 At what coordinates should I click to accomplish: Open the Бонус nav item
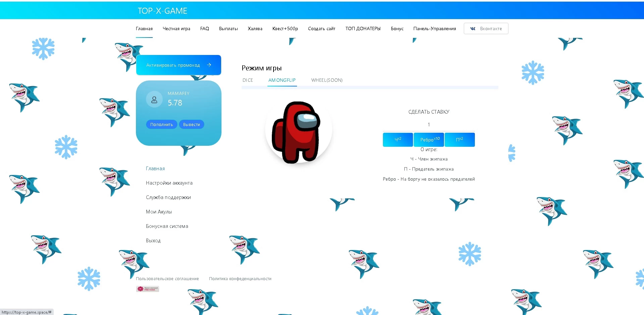pyautogui.click(x=397, y=28)
